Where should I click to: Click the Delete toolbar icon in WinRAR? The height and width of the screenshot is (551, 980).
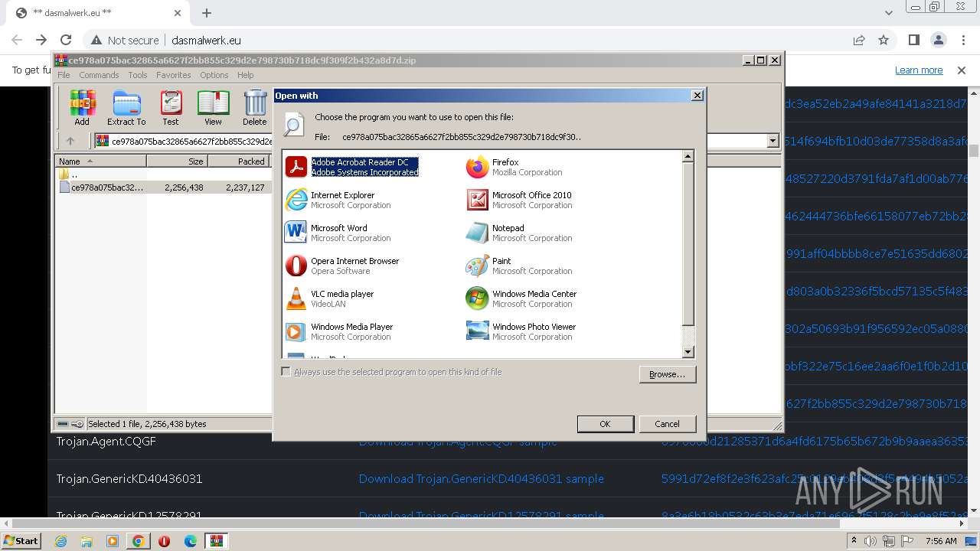click(255, 108)
